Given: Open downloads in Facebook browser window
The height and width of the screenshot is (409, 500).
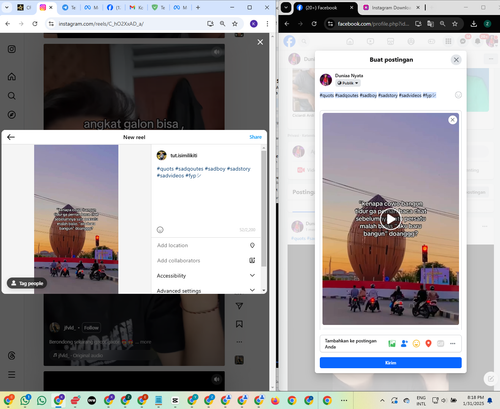Looking at the screenshot, I should click(x=474, y=24).
